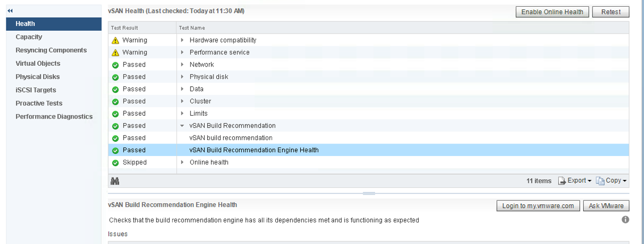The height and width of the screenshot is (244, 644).
Task: Expand the Hardware compatibility test group
Action: (x=182, y=40)
